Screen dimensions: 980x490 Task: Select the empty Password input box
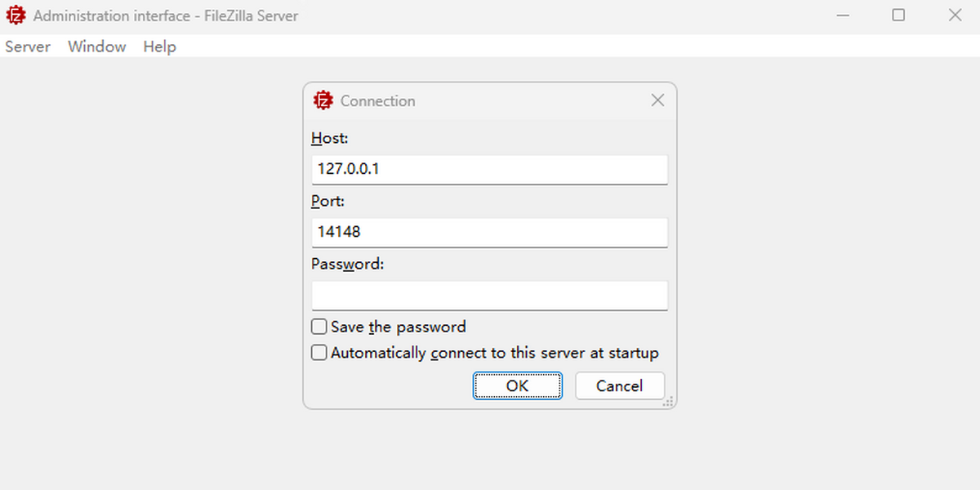click(489, 296)
